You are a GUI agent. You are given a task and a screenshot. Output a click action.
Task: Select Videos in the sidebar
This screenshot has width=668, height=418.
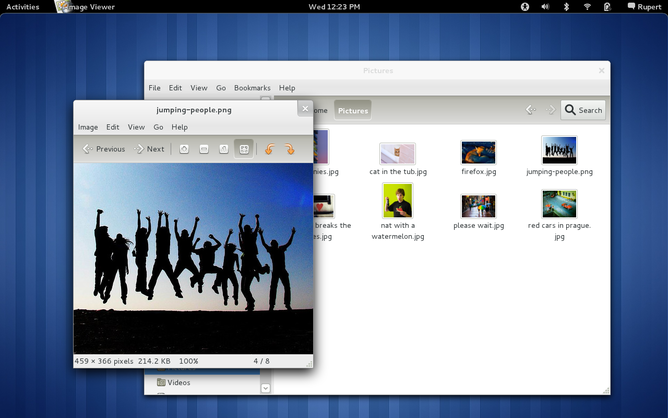pyautogui.click(x=178, y=382)
